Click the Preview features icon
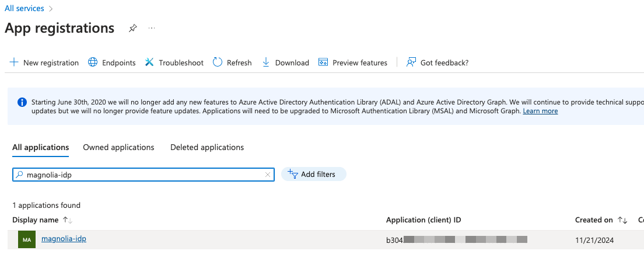The image size is (644, 261). (323, 62)
